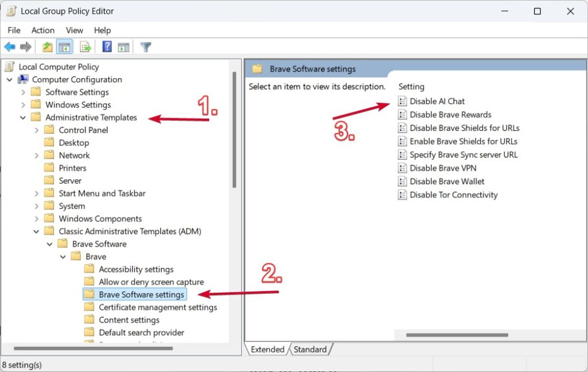This screenshot has height=372, width=588.
Task: Click the settings list horizontal scrollbar
Action: 457,335
